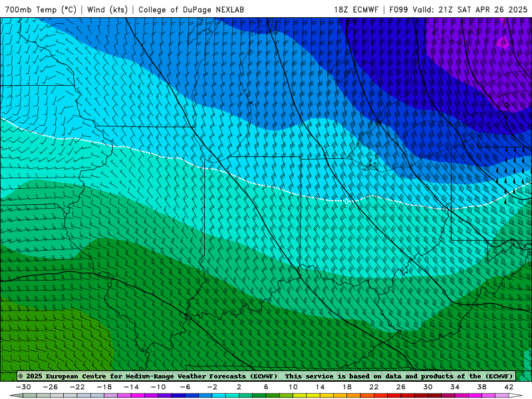Click 'College of DuPage NEXLAB' header text
Image resolution: width=532 pixels, height=399 pixels.
(x=191, y=9)
